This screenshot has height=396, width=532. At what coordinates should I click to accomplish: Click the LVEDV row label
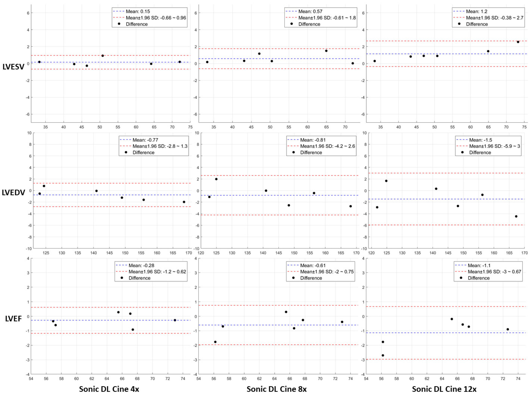(x=13, y=193)
